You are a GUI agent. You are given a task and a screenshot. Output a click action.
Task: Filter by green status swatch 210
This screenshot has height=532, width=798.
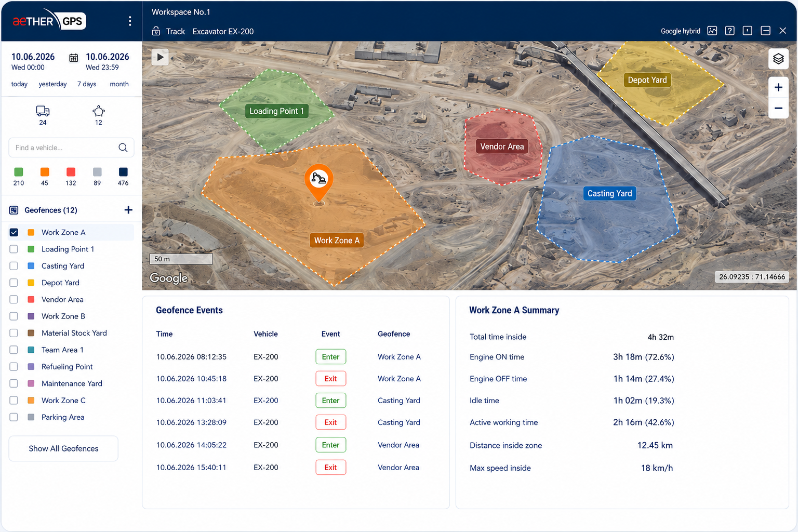click(19, 172)
